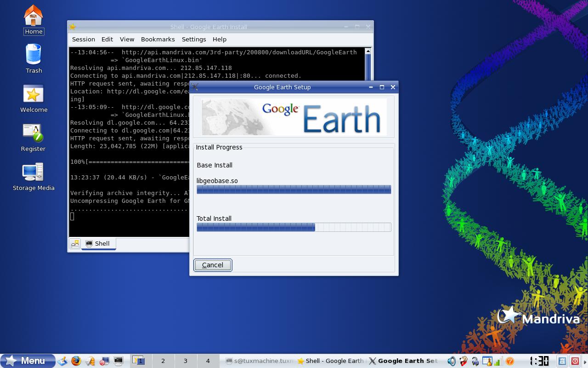Click the dog mascot tray icon
The image size is (588, 368).
tap(464, 361)
